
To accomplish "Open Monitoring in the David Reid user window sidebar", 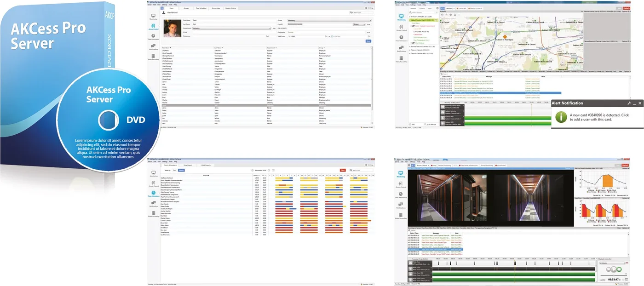I will tap(153, 16).
